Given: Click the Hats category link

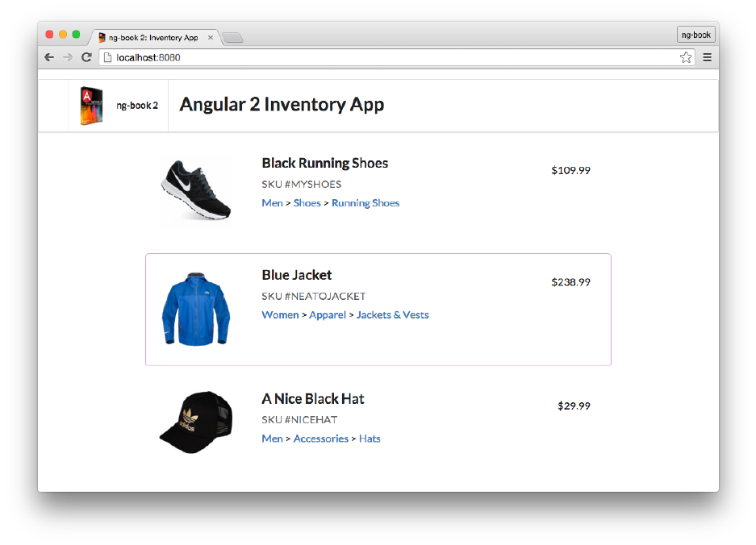Looking at the screenshot, I should click(x=370, y=439).
